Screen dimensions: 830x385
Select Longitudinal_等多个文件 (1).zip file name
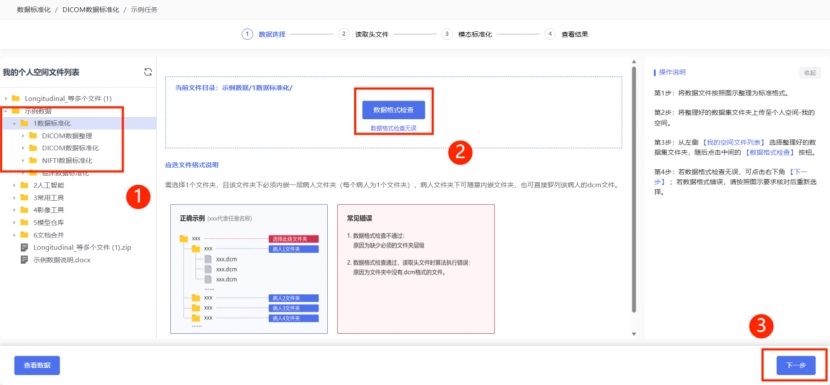click(x=82, y=247)
